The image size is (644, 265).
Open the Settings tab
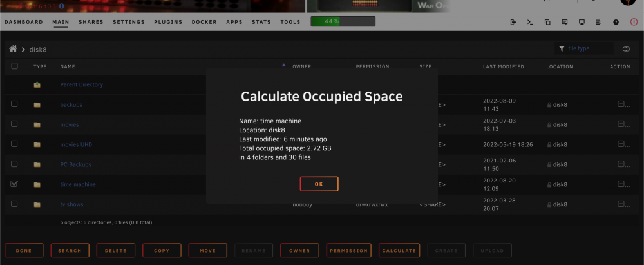tap(129, 22)
